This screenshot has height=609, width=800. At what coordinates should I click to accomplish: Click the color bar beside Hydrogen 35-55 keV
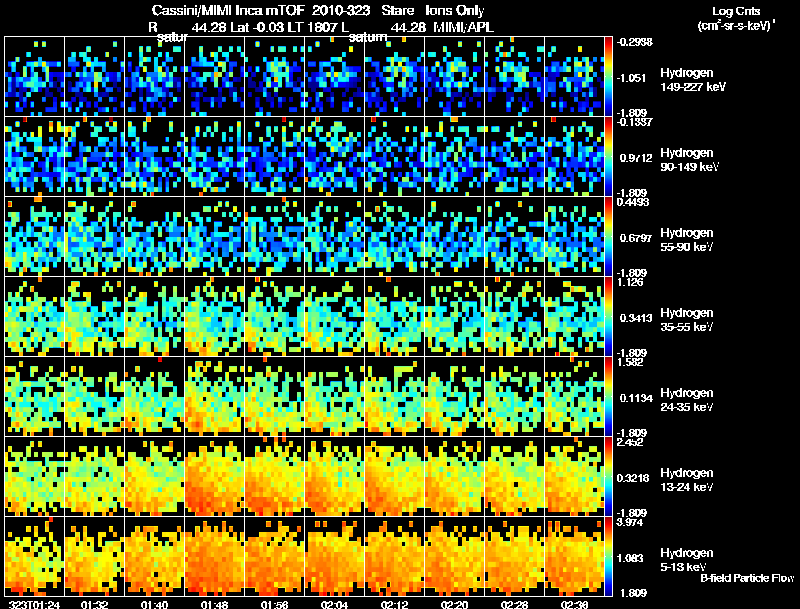click(608, 317)
